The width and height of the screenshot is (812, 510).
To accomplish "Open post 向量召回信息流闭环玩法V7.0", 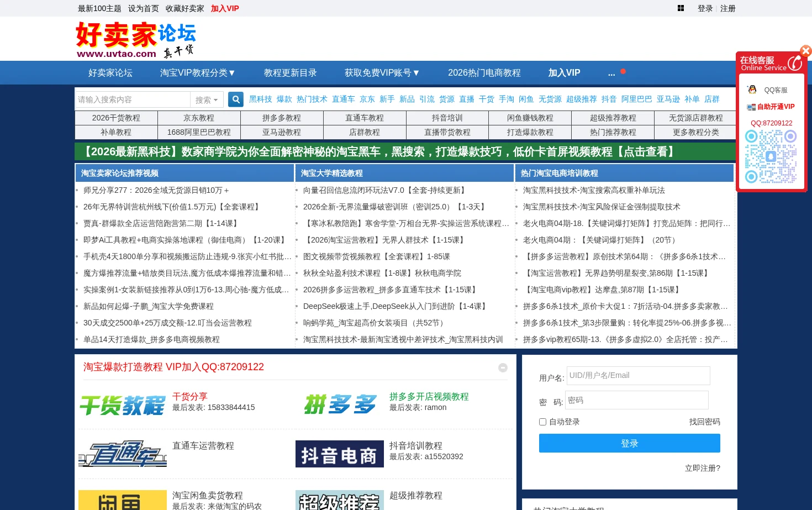I will pos(386,190).
